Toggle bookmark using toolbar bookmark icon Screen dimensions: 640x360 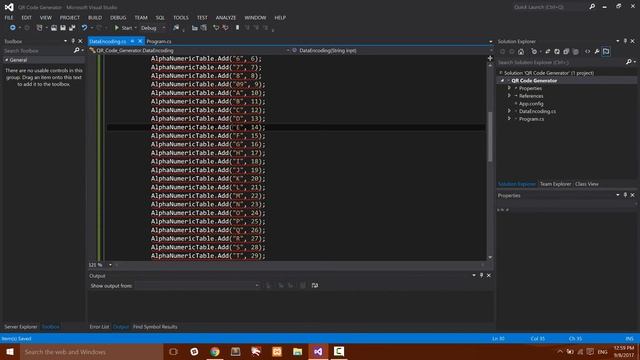pyautogui.click(x=237, y=28)
